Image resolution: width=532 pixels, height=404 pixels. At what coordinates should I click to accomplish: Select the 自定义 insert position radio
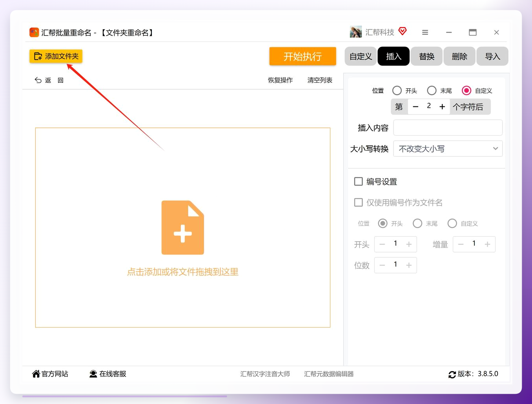coord(466,91)
